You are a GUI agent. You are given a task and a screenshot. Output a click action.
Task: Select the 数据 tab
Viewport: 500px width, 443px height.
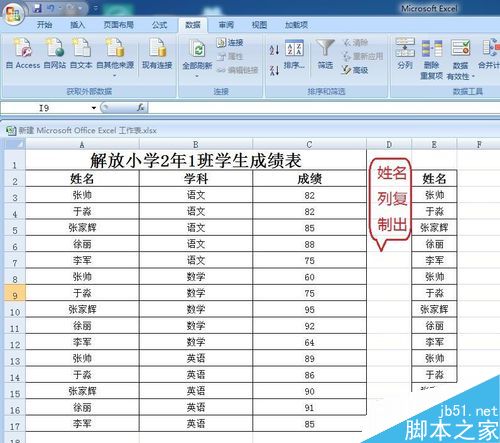coord(193,25)
